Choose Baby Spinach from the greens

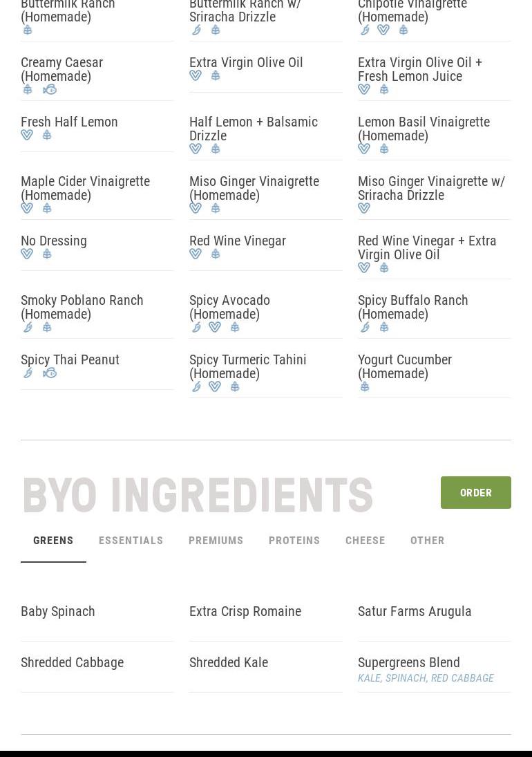(58, 611)
